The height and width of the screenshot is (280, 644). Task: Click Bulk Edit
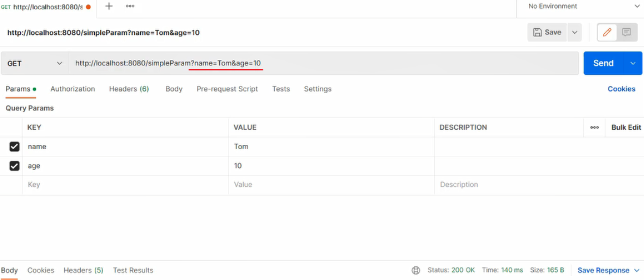tap(626, 127)
